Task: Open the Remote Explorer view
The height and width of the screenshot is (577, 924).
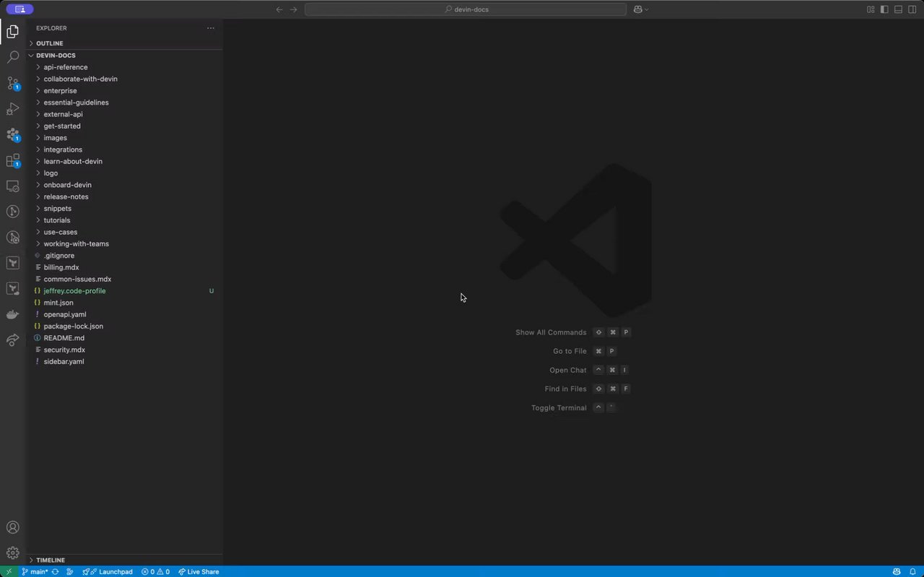Action: click(x=13, y=186)
